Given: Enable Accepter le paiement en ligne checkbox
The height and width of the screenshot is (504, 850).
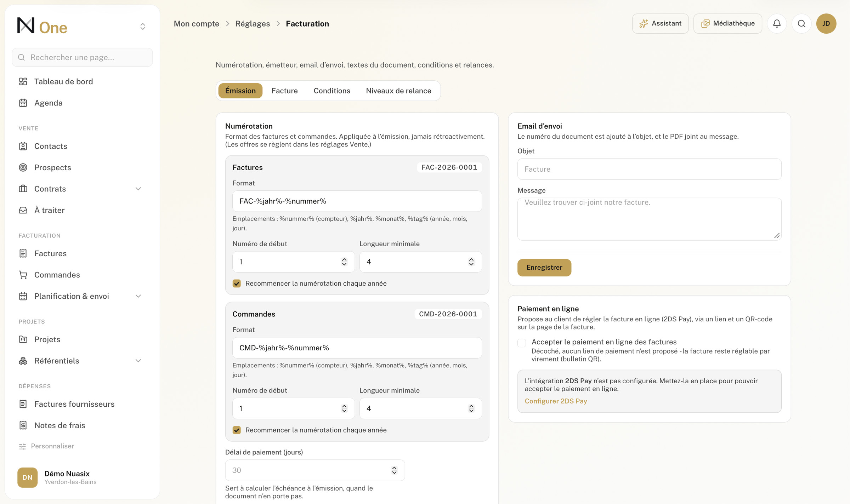Looking at the screenshot, I should pyautogui.click(x=522, y=343).
